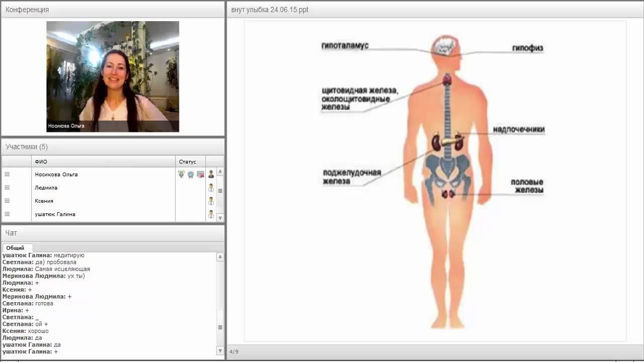Viewport: 644px width, 362px height.
Task: Click chat message 'Светлана: да) пробовала'
Action: point(40,262)
